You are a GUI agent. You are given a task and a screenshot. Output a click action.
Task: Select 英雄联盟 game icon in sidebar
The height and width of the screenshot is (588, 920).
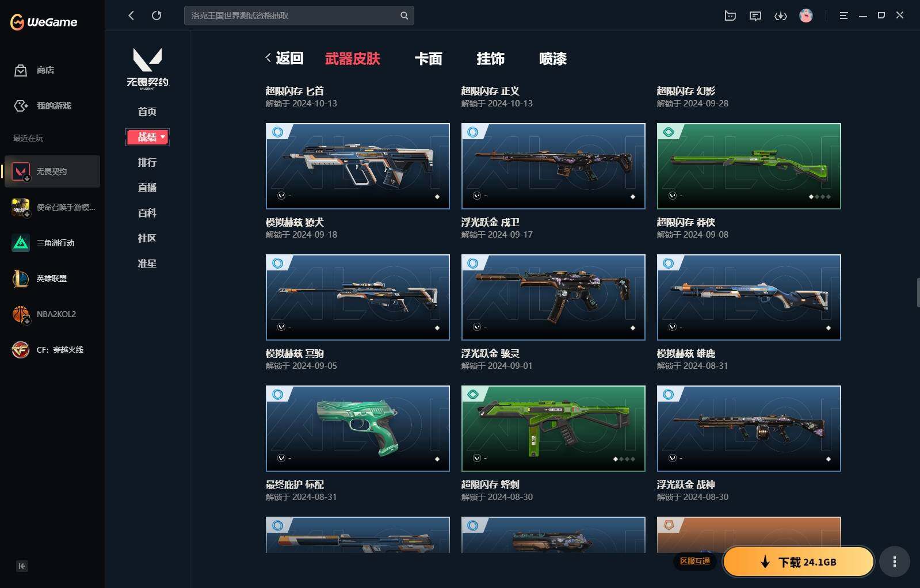click(x=21, y=278)
